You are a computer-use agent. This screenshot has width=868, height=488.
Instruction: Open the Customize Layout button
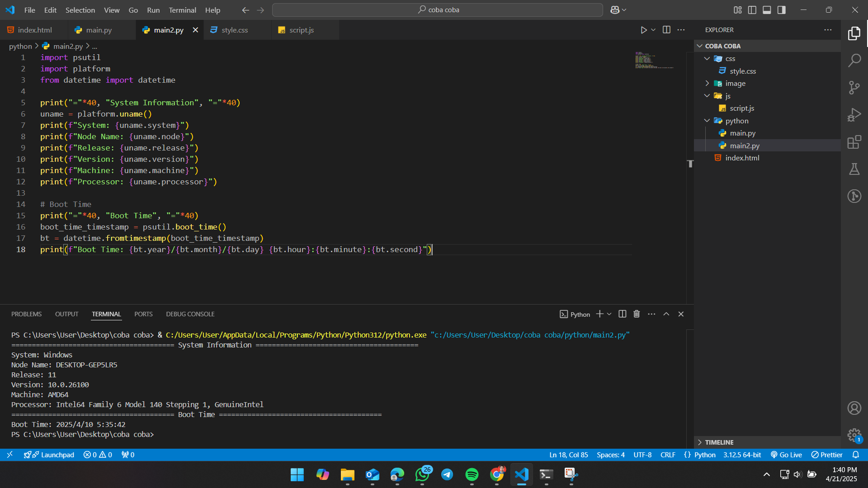(738, 10)
